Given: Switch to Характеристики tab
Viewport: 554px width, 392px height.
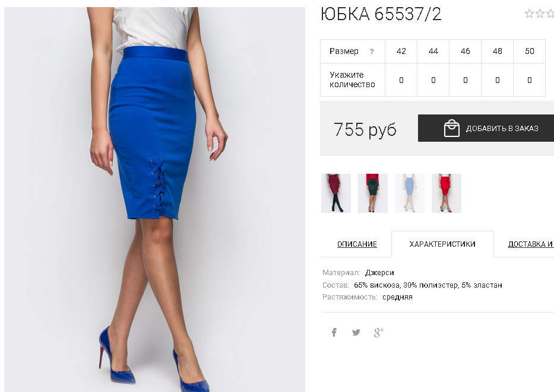Looking at the screenshot, I should [442, 244].
